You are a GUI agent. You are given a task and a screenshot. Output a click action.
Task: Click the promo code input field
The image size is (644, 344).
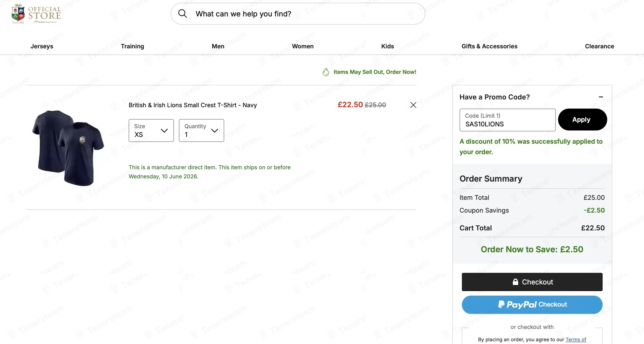(508, 120)
